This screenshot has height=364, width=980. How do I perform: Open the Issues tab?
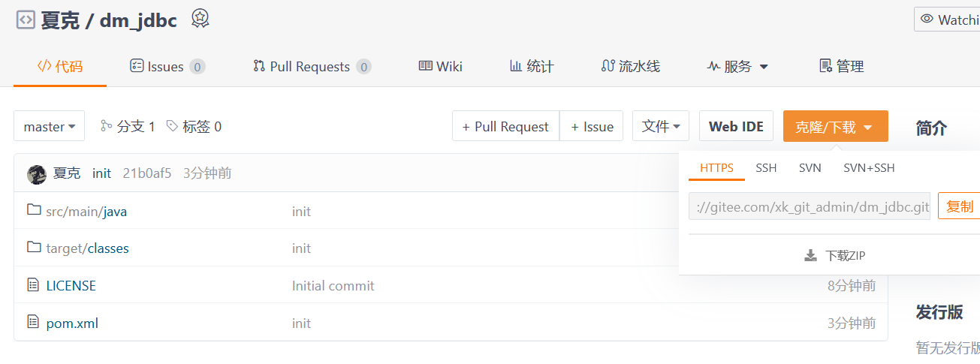pos(167,66)
